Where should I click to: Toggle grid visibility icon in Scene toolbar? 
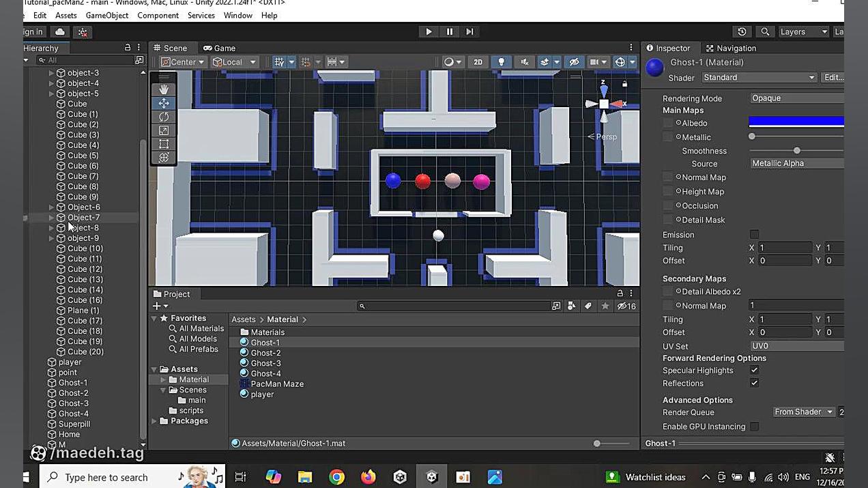279,62
